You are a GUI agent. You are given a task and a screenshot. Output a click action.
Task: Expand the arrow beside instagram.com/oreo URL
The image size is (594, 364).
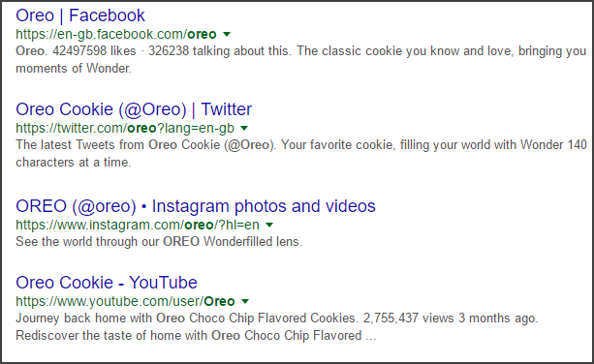[269, 226]
